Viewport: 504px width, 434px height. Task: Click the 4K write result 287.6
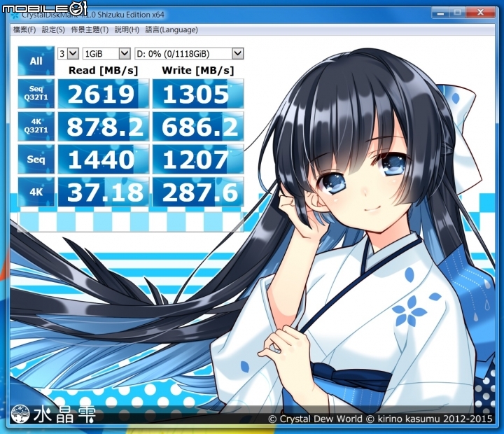[x=198, y=192]
